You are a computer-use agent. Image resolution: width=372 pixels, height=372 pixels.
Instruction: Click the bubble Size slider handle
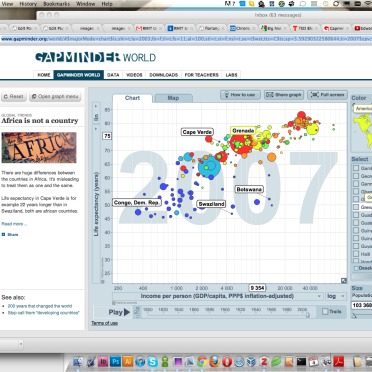click(x=354, y=315)
